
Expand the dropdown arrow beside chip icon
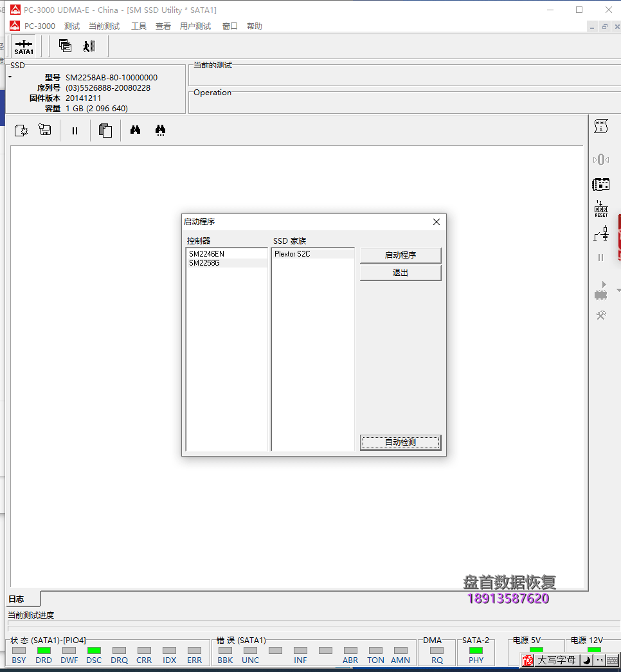tap(618, 291)
